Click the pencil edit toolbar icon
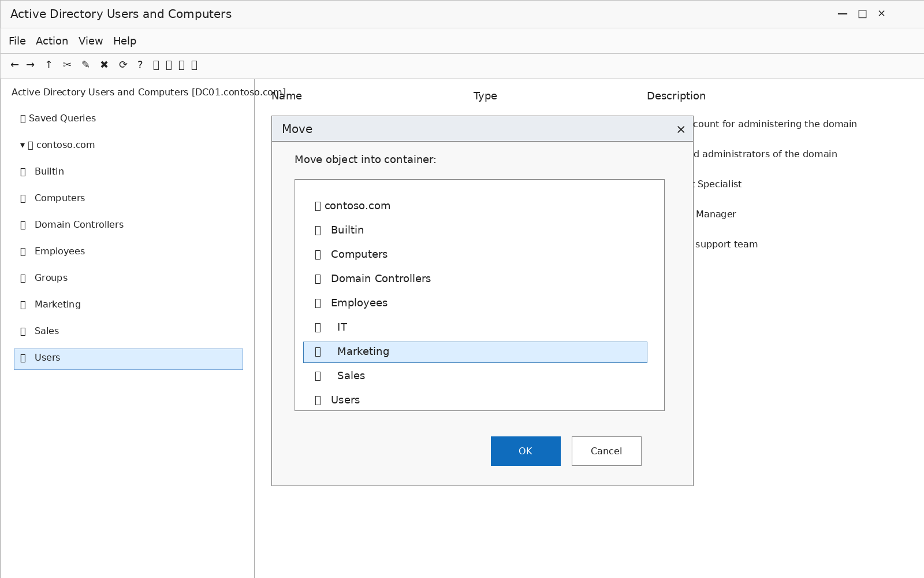This screenshot has width=924, height=578. (x=85, y=65)
